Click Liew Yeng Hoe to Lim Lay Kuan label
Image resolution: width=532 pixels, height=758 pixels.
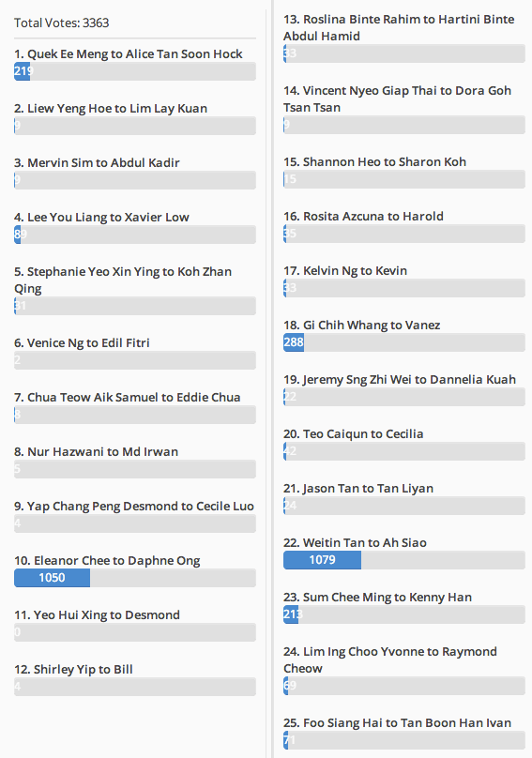point(111,108)
